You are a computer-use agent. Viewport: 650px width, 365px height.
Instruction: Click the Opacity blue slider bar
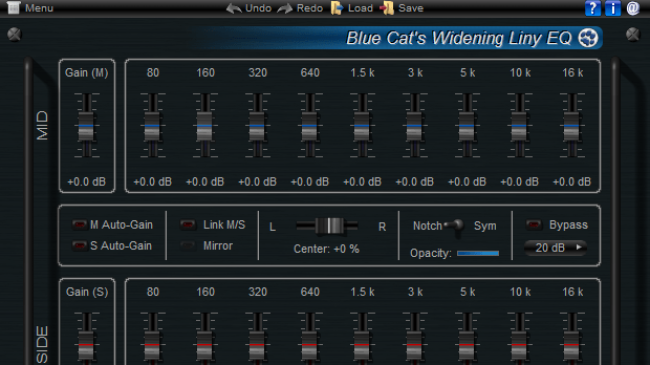coord(478,253)
